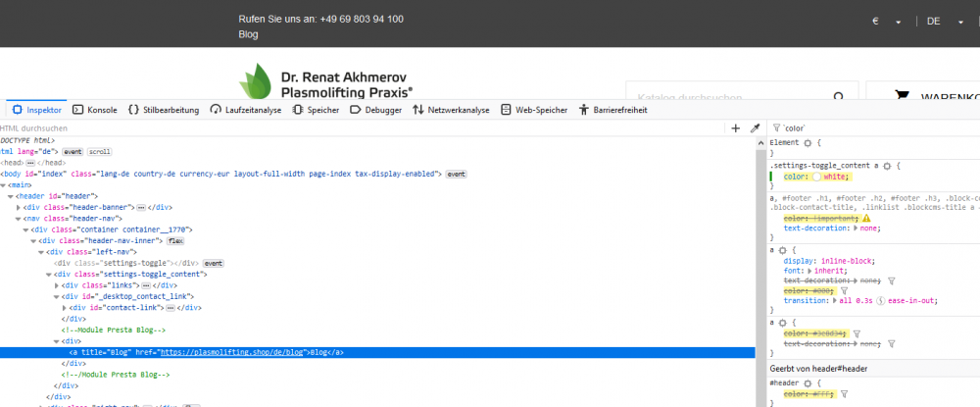
Task: Expand the header-banner div twisty
Action: (x=18, y=208)
